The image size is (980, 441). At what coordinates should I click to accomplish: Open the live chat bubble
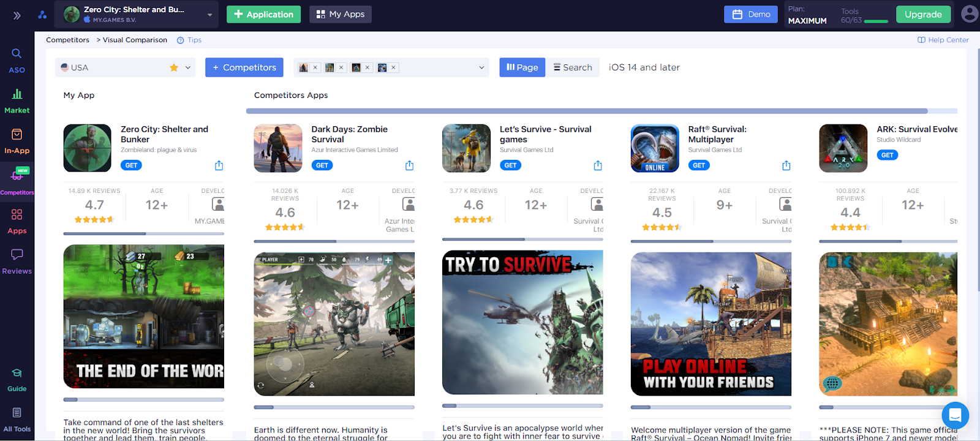pyautogui.click(x=955, y=415)
